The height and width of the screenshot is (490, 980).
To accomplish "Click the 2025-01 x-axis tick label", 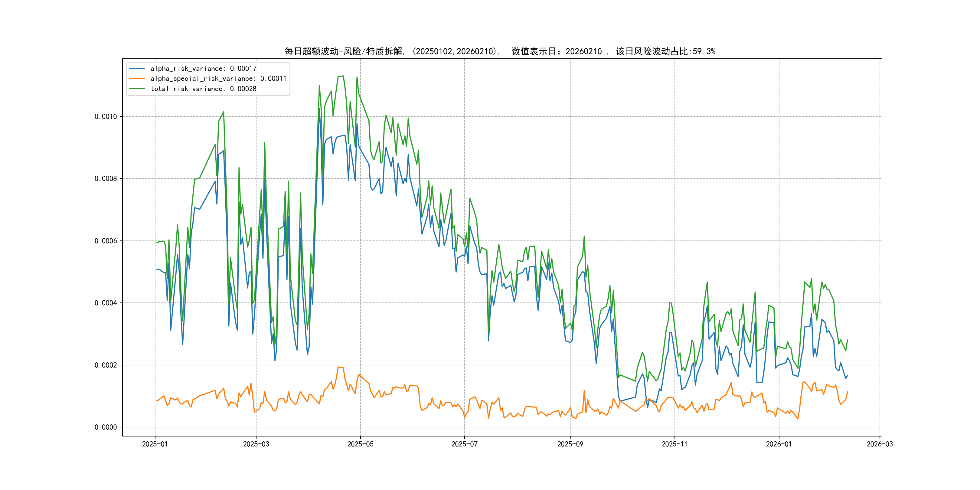I will coord(155,444).
